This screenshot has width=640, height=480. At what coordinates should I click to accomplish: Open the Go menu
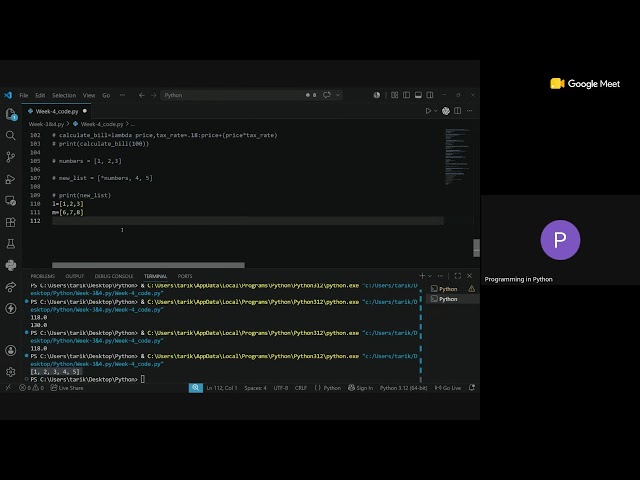[x=106, y=95]
